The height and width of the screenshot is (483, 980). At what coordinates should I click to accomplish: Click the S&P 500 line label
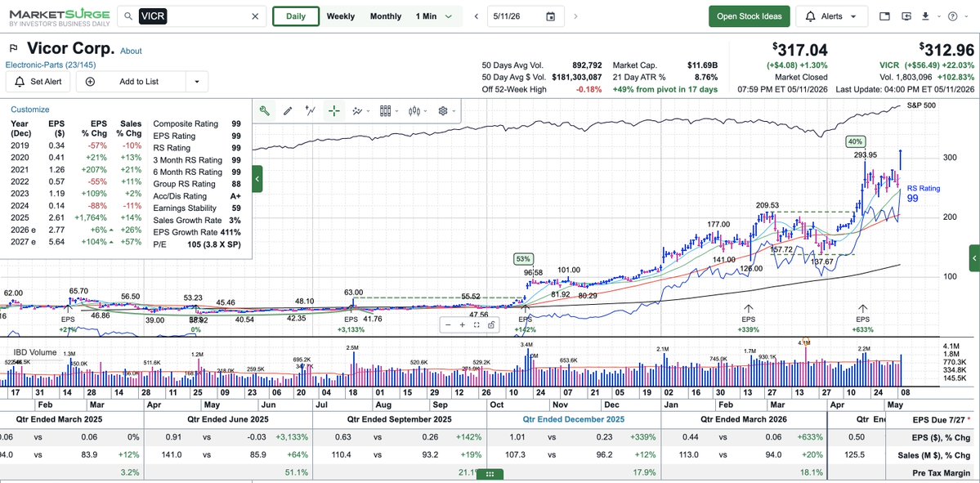coord(920,105)
